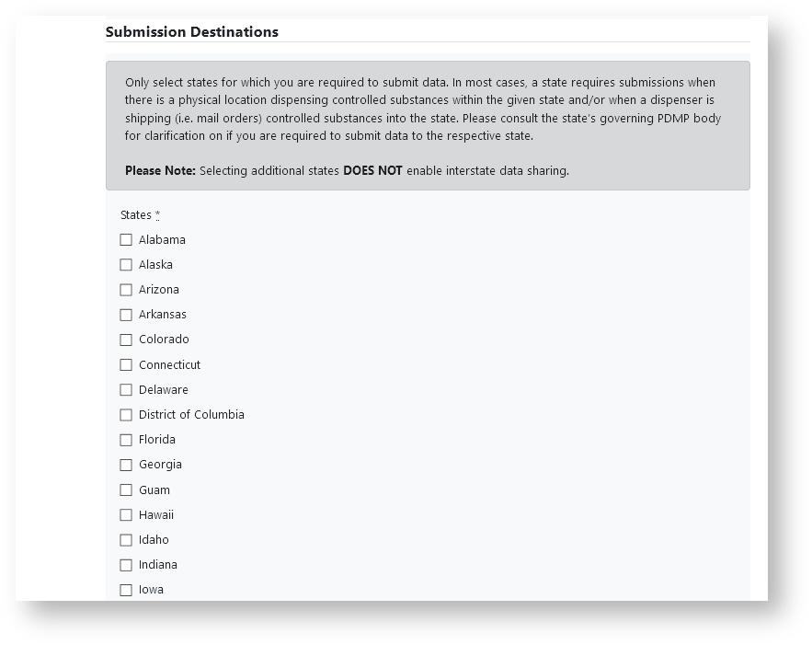The width and height of the screenshot is (812, 645).
Task: Enable the Arkansas state checkbox
Action: (x=126, y=315)
